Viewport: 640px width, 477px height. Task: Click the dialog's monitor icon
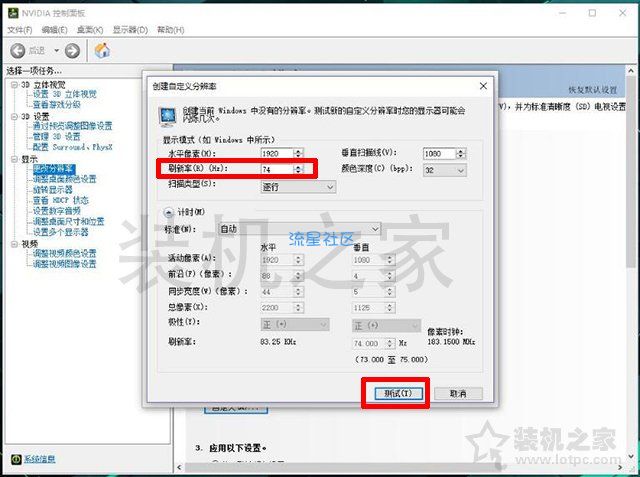pyautogui.click(x=167, y=116)
